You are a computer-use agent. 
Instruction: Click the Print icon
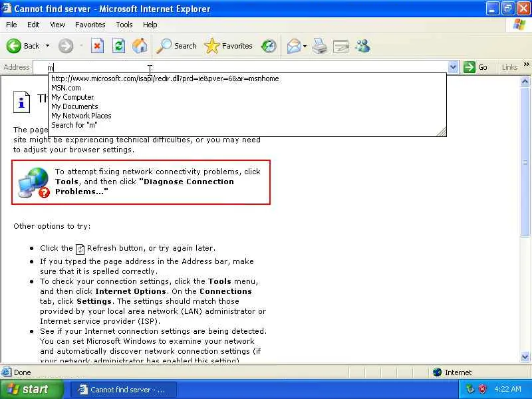(x=320, y=46)
